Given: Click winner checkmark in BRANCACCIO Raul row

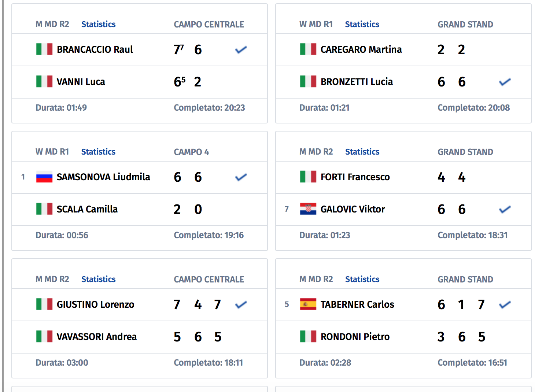Looking at the screenshot, I should [x=241, y=49].
